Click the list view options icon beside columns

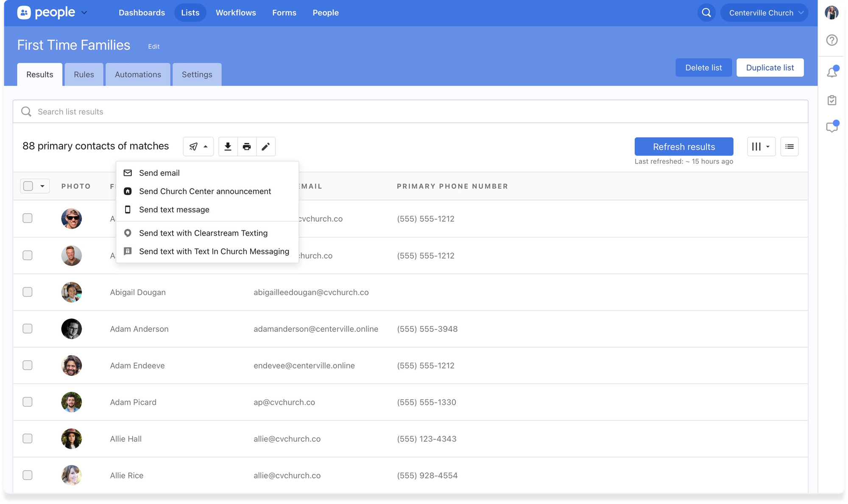(x=789, y=146)
